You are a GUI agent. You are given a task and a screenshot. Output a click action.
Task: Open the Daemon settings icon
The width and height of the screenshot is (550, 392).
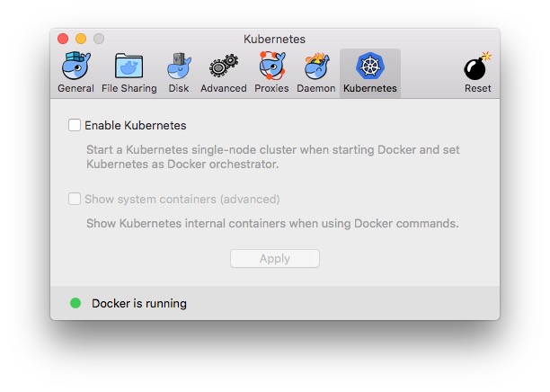[x=316, y=67]
